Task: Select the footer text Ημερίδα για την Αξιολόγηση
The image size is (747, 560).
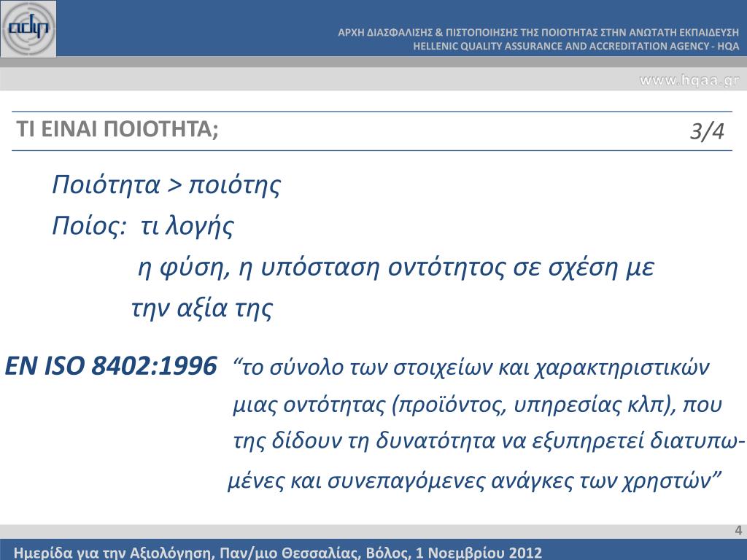Action: (x=278, y=553)
